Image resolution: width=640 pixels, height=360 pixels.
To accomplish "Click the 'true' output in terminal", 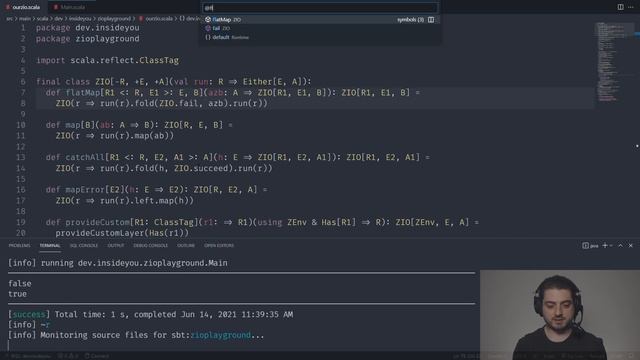I will [x=17, y=294].
